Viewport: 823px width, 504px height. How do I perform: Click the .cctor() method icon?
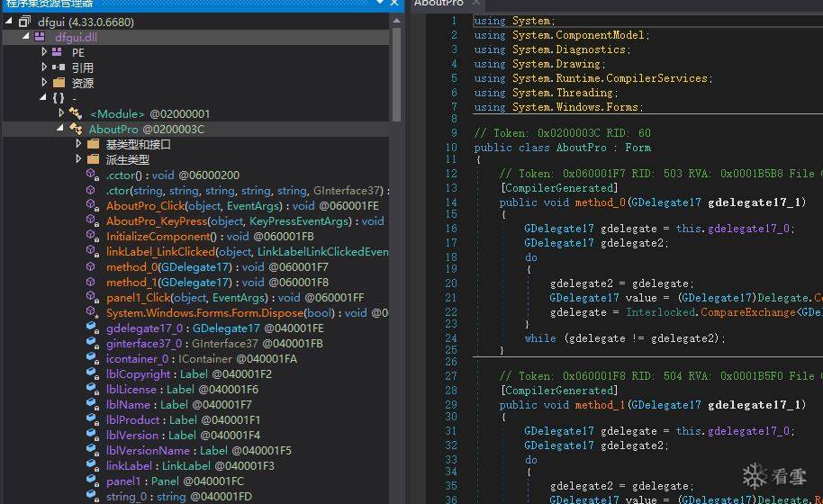93,175
